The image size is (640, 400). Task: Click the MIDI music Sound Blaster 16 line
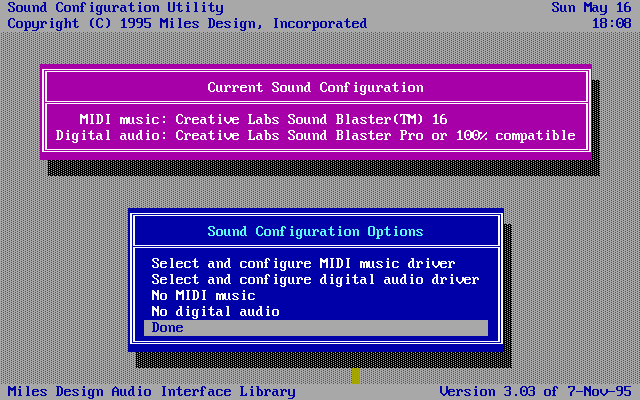tap(263, 119)
